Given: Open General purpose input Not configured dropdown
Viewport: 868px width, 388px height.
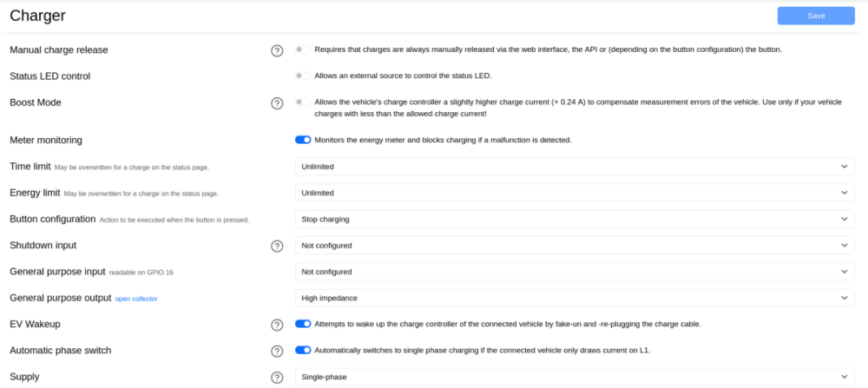Looking at the screenshot, I should click(575, 272).
